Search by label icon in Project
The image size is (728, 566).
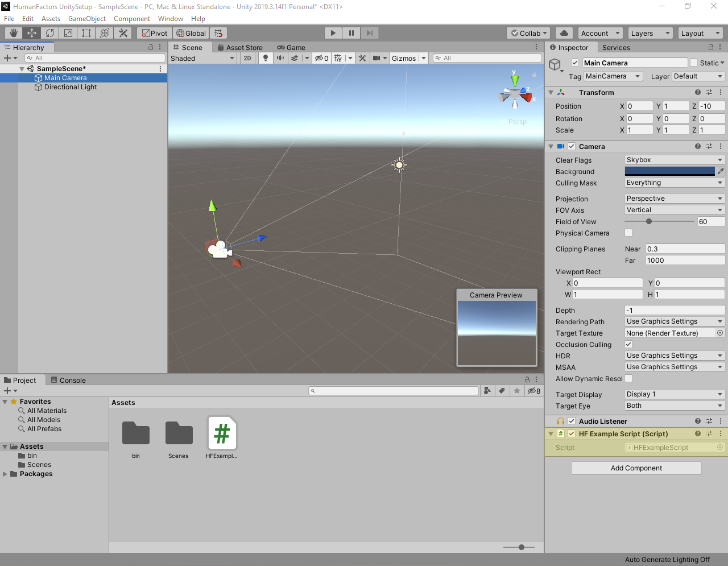click(502, 391)
